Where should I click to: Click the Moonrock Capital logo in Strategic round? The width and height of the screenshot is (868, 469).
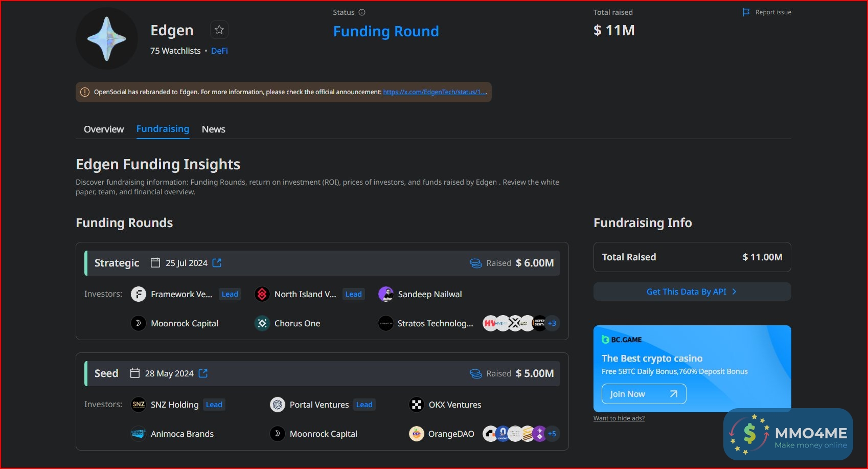[x=139, y=323]
